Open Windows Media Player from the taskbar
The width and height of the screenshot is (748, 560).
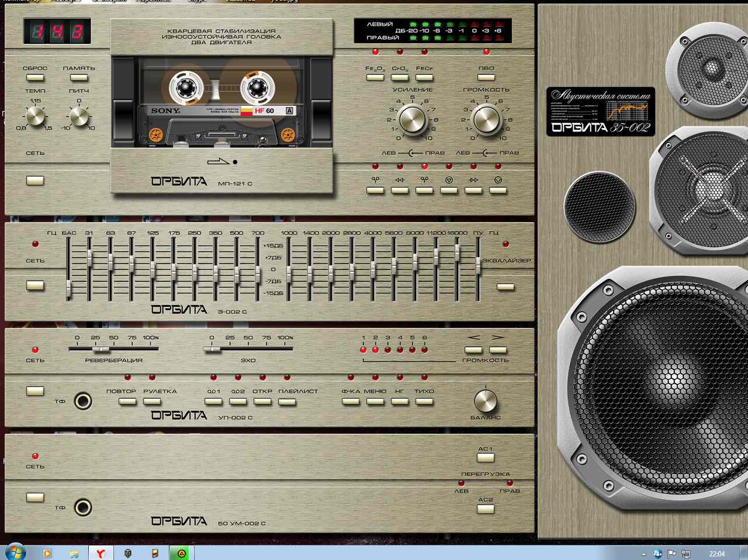[x=47, y=553]
